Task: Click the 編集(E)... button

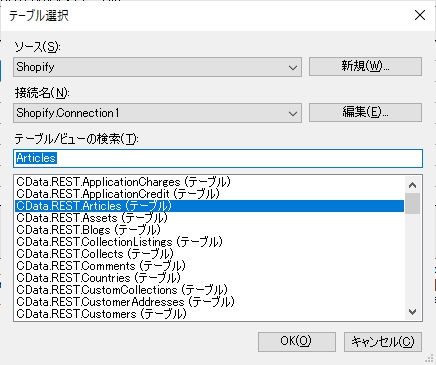Action: (365, 112)
